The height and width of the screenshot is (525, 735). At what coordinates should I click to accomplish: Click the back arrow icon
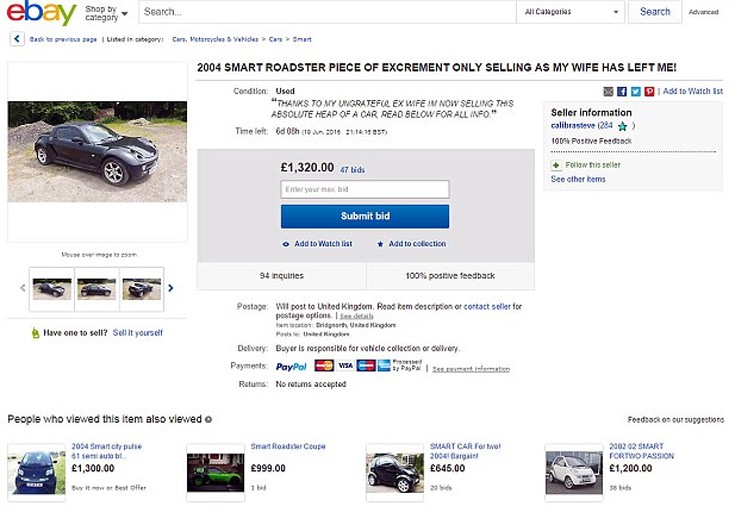pyautogui.click(x=17, y=39)
